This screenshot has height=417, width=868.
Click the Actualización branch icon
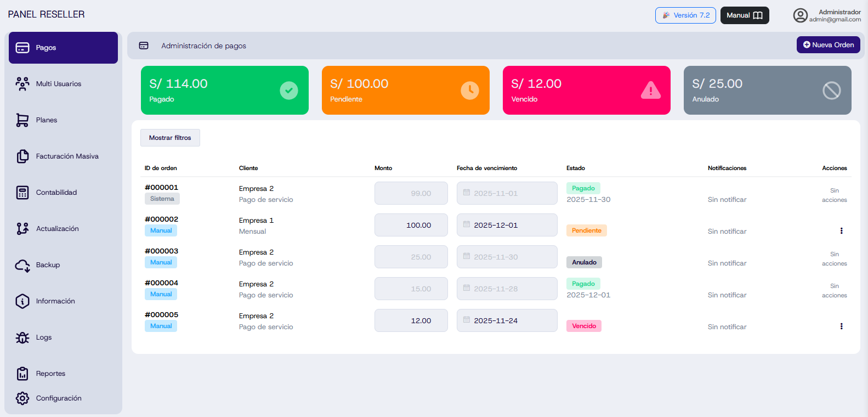click(x=22, y=229)
